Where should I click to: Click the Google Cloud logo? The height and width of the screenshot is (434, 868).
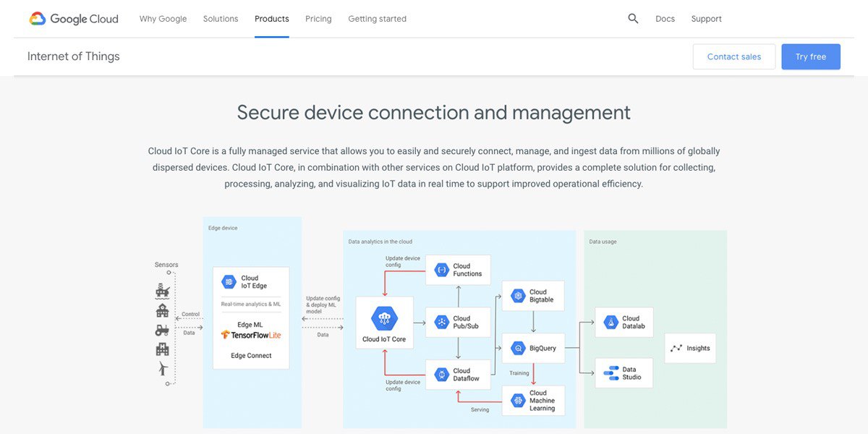pyautogui.click(x=73, y=19)
